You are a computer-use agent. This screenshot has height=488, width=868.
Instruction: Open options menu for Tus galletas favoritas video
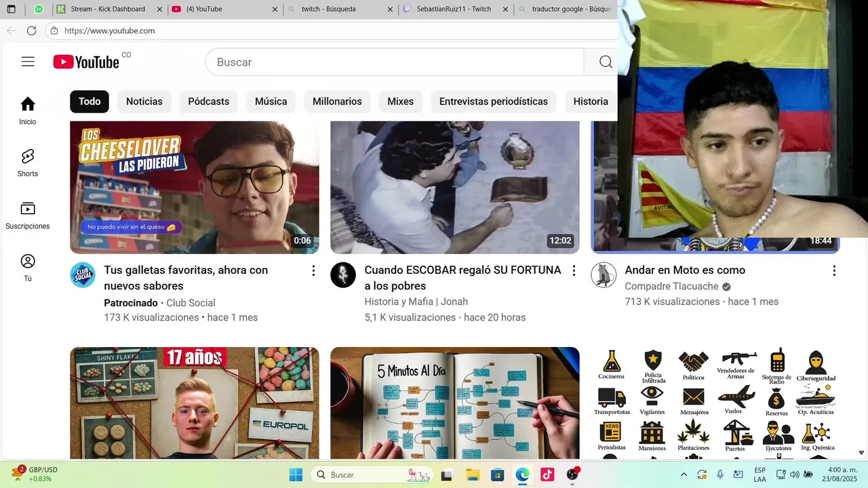[313, 271]
